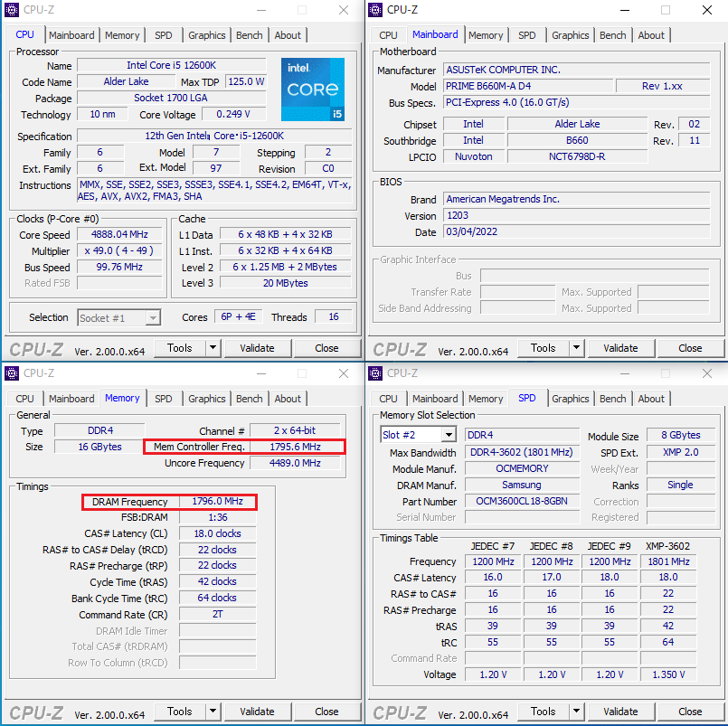Screen dimensions: 728x726
Task: Click Close button in SPD window
Action: pyautogui.click(x=690, y=712)
